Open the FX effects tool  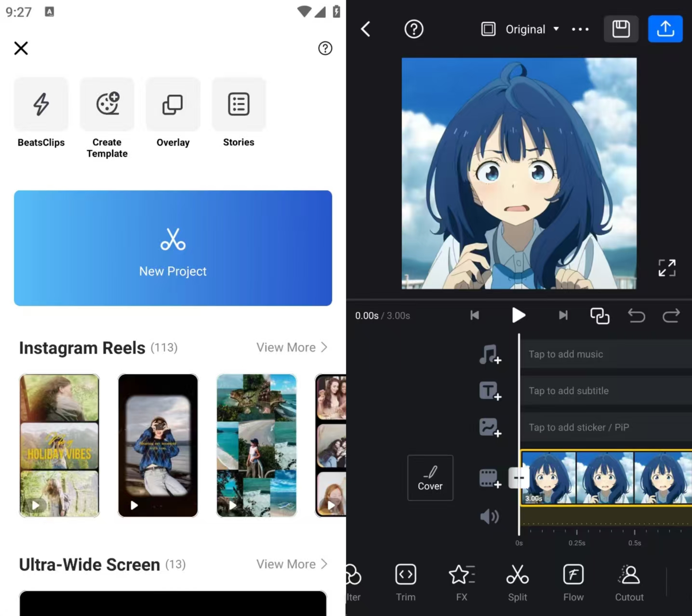(461, 582)
